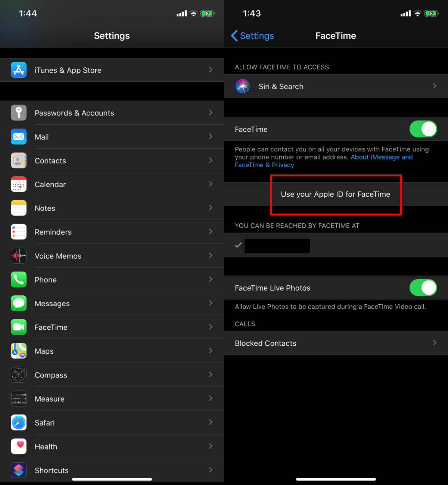Open the iTunes & App Store icon
Image resolution: width=448 pixels, height=485 pixels.
[19, 70]
